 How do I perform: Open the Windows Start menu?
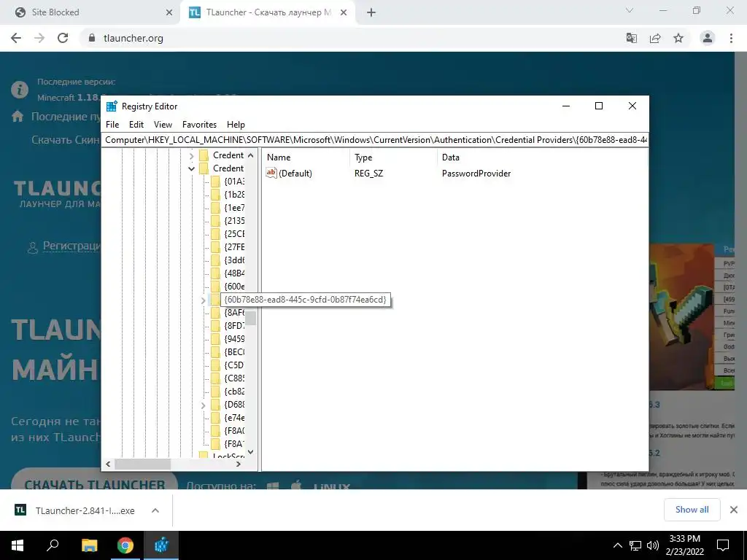tap(18, 545)
